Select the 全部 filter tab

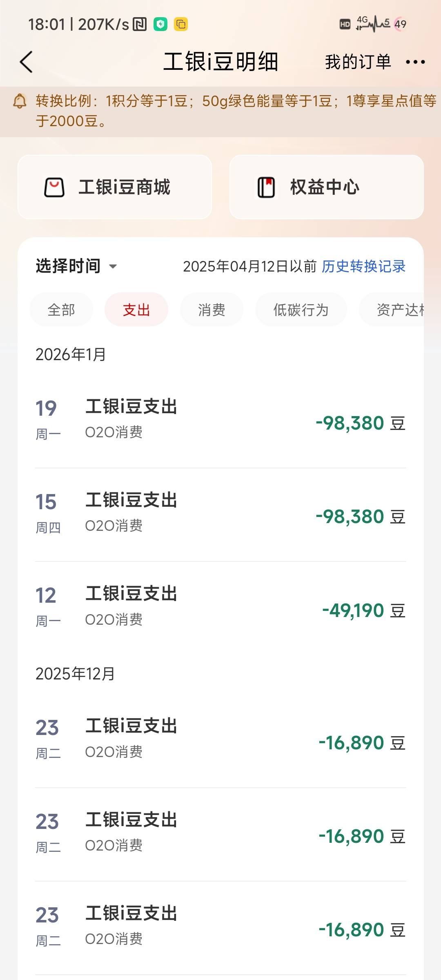(x=61, y=310)
